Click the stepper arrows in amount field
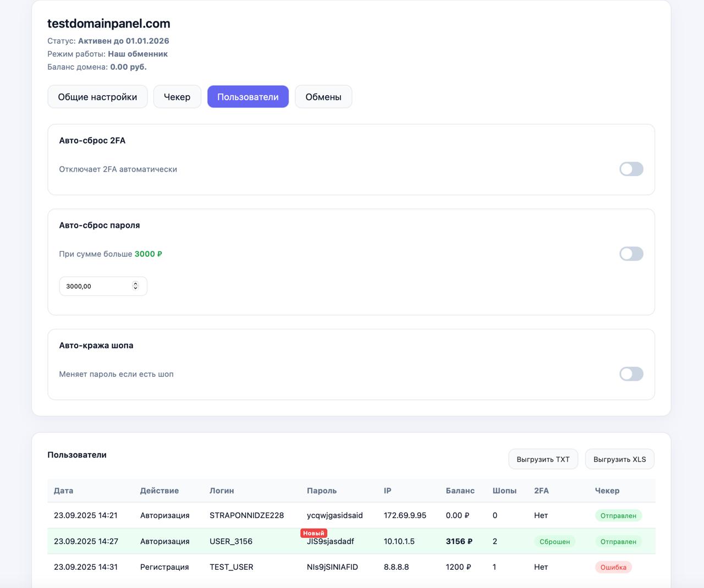 135,286
